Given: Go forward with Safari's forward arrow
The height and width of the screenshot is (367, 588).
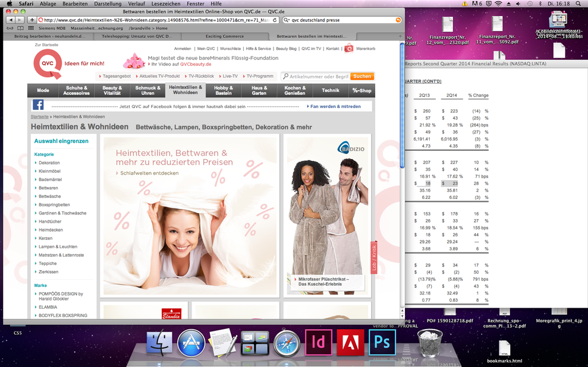Looking at the screenshot, I should pos(20,20).
